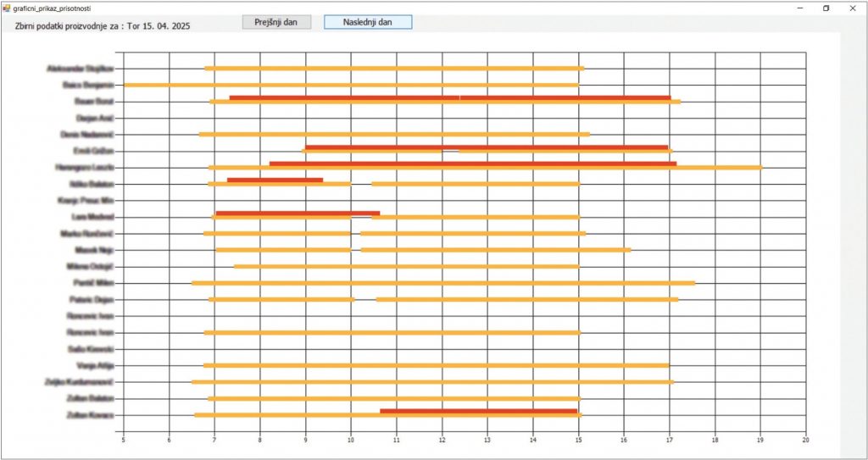Click the short red bar in Ildiko Balaton row
868x460 pixels.
pos(275,180)
